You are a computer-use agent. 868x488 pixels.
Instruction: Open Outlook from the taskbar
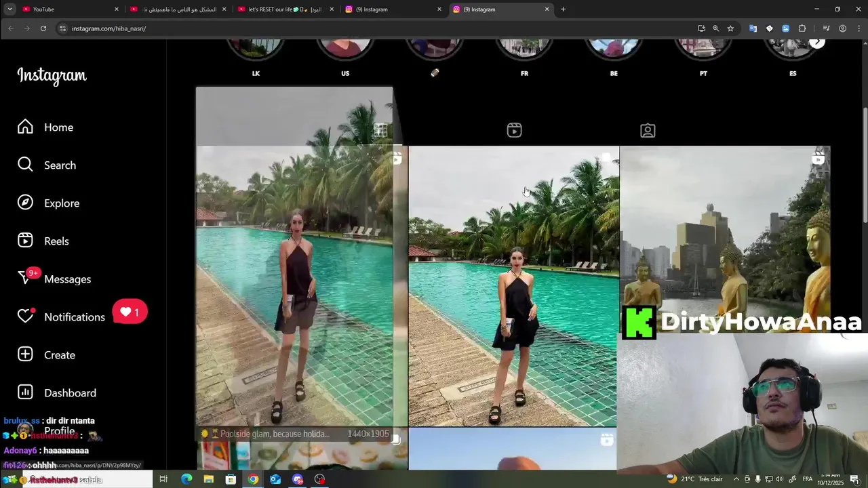point(275,479)
